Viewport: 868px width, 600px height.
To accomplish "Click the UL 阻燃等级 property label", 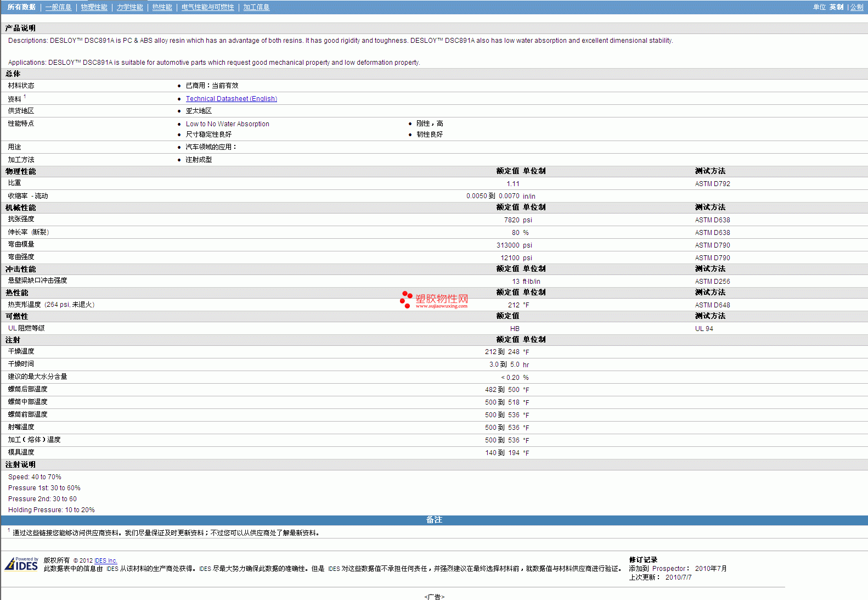I will (x=26, y=328).
